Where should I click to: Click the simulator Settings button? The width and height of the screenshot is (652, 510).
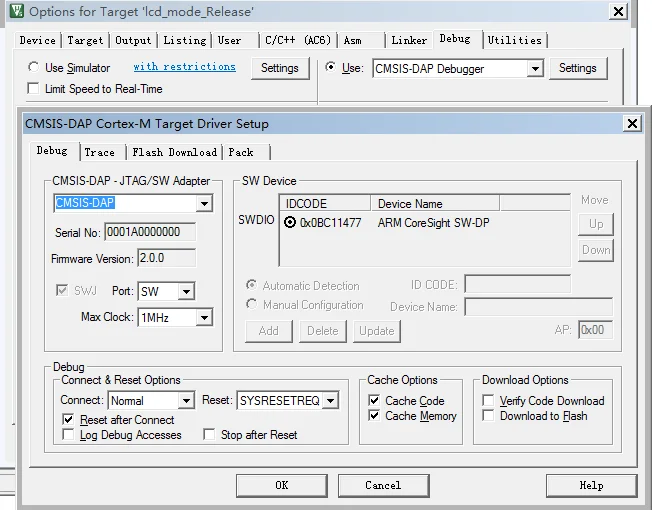280,68
